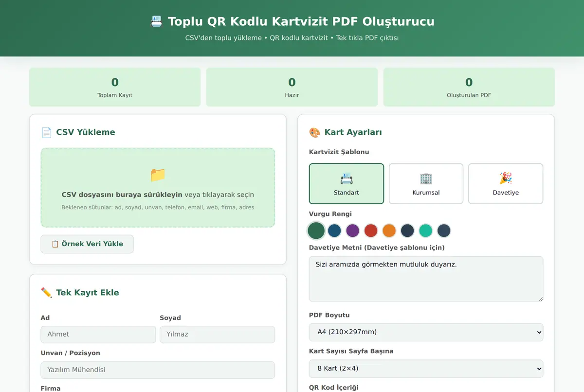Open the Kart Sayısı Sayfa Başına dropdown
This screenshot has height=392, width=584.
pyautogui.click(x=426, y=368)
